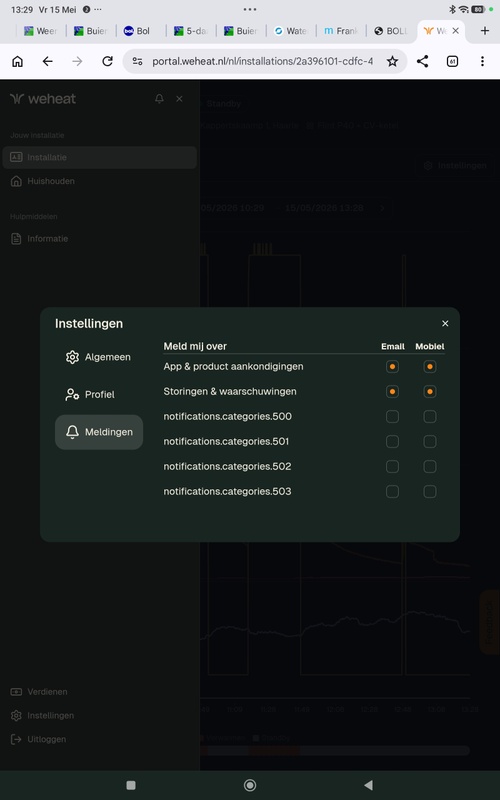
Task: Check Mobiel for notifications.categories.503
Action: pyautogui.click(x=430, y=491)
